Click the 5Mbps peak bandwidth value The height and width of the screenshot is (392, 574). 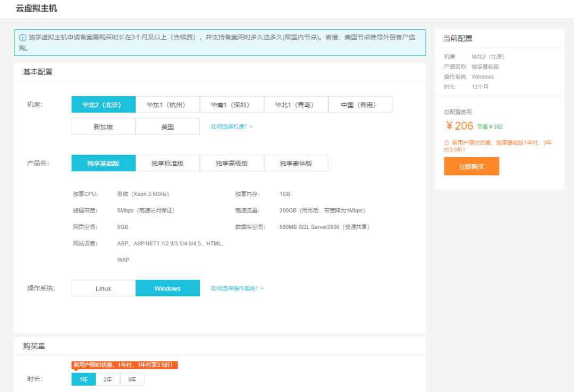point(146,210)
